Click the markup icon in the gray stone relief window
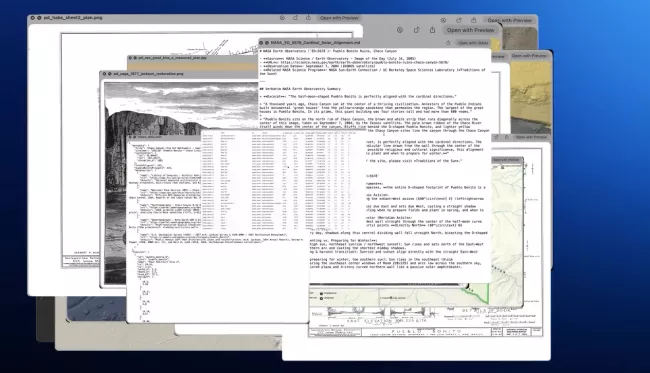This screenshot has height=373, width=650. pos(443,20)
